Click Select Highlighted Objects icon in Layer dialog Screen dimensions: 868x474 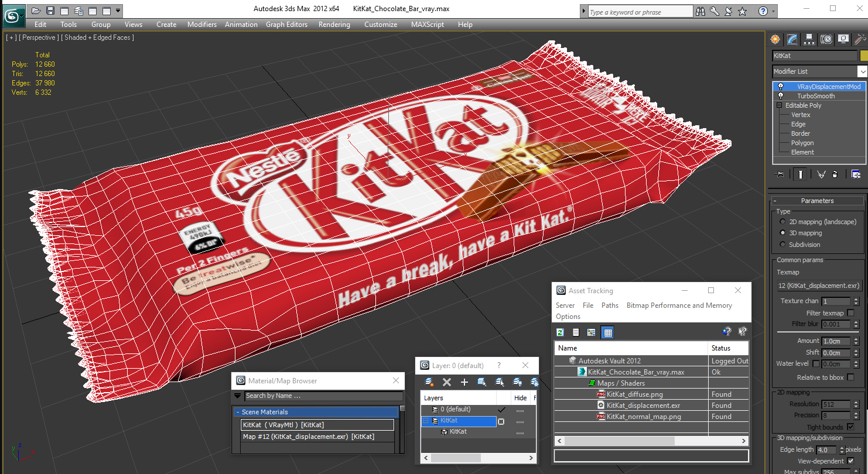[482, 382]
